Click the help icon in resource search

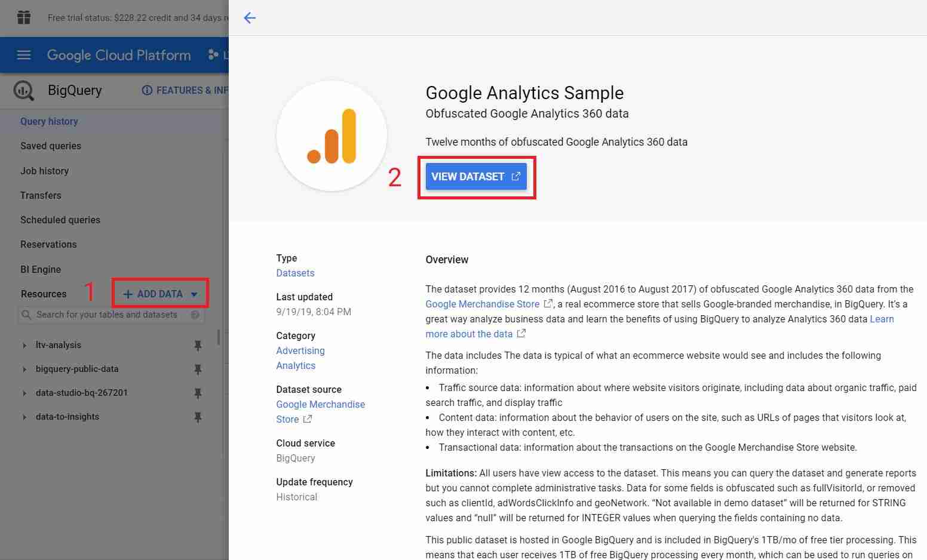coord(195,315)
